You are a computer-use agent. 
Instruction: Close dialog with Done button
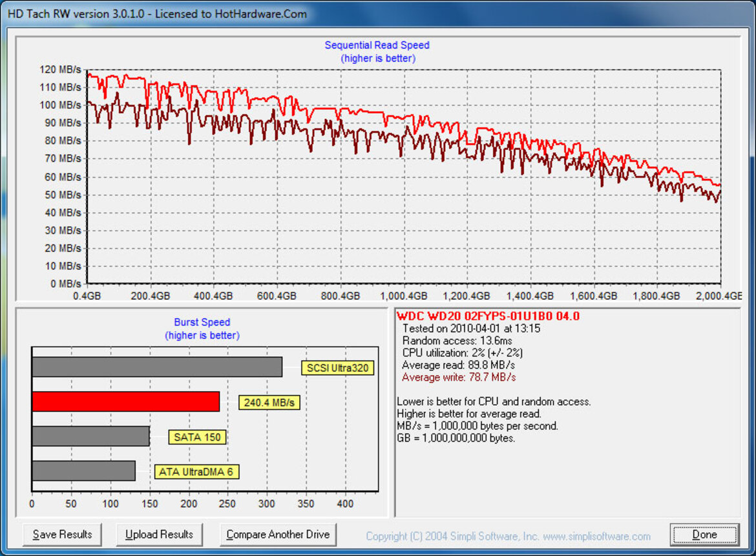point(704,535)
